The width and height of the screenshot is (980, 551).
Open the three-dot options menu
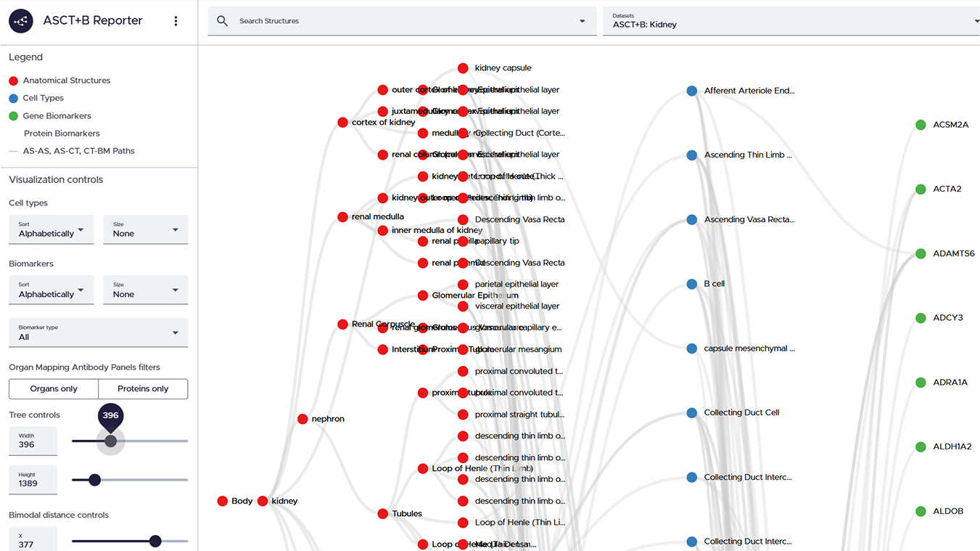coord(176,20)
